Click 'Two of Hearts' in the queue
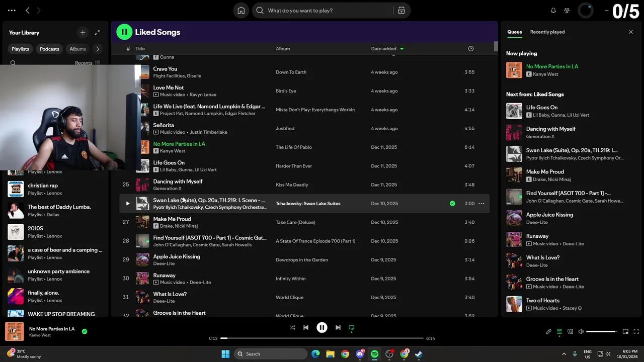Viewport: 644px width, 362px height. coord(543,300)
